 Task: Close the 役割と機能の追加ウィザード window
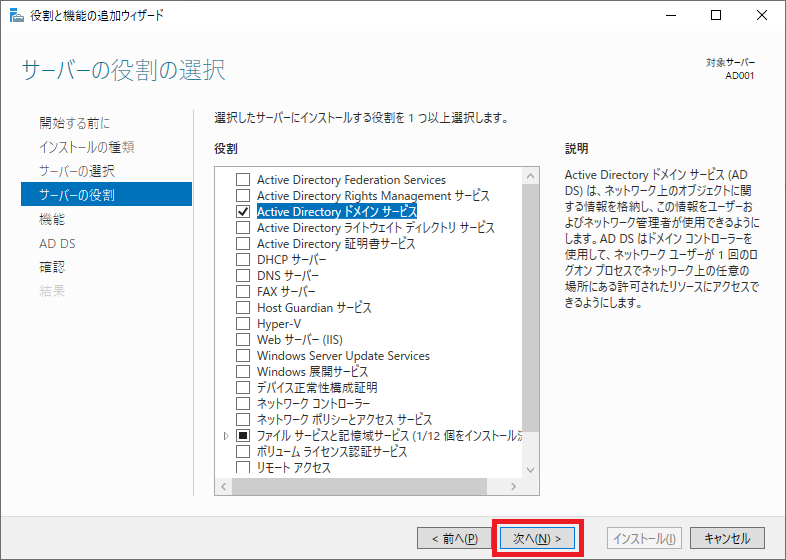point(762,16)
